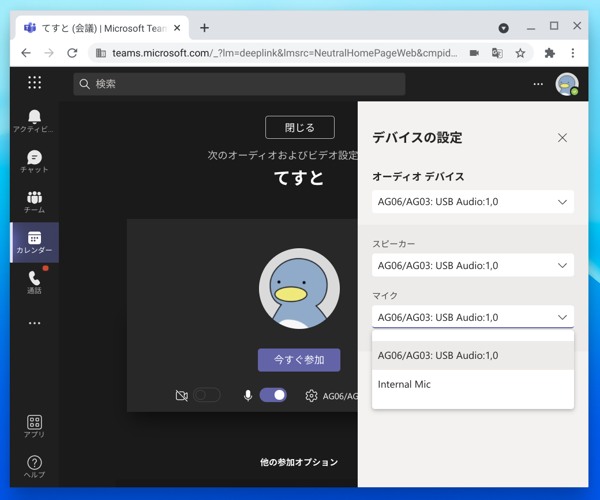Click camera permission icon in address bar
The width and height of the screenshot is (600, 500).
[x=474, y=53]
